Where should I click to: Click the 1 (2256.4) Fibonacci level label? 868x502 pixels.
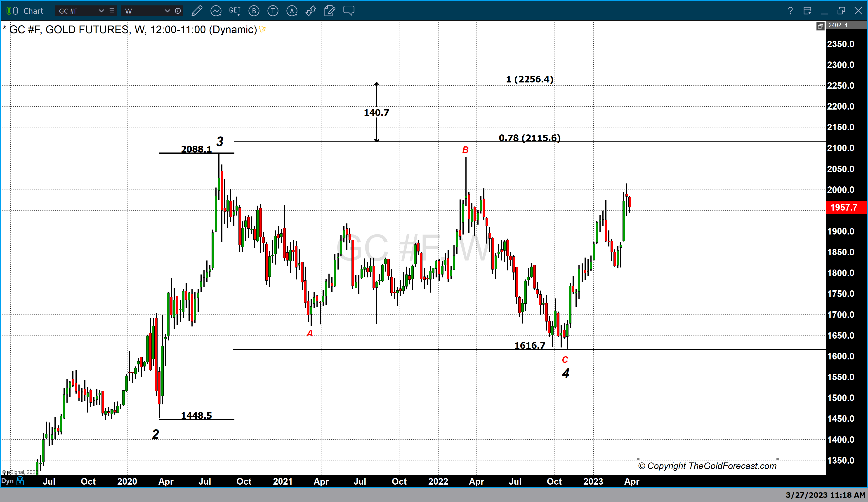(x=529, y=79)
